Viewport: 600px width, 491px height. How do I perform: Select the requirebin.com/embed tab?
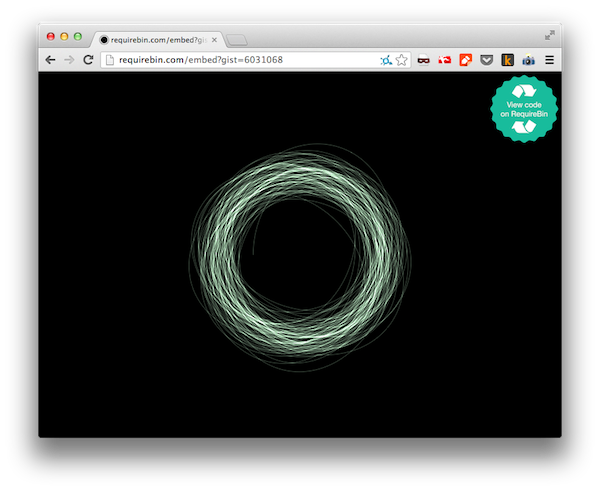pos(157,40)
